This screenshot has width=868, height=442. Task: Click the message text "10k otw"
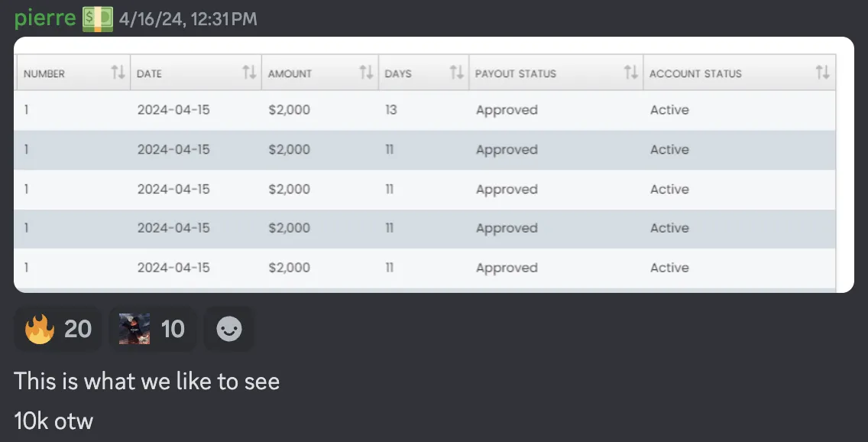[53, 421]
